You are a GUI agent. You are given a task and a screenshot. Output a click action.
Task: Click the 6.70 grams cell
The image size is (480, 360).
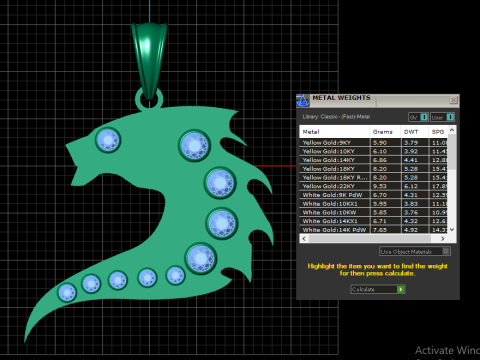(x=385, y=195)
